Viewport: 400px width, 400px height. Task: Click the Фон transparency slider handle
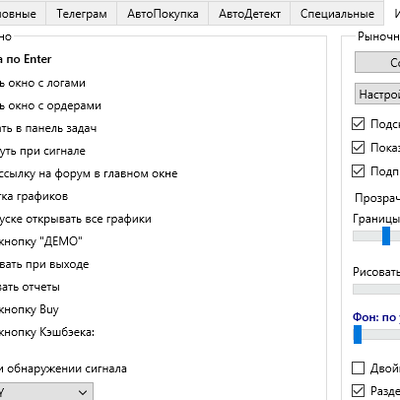pyautogui.click(x=357, y=334)
